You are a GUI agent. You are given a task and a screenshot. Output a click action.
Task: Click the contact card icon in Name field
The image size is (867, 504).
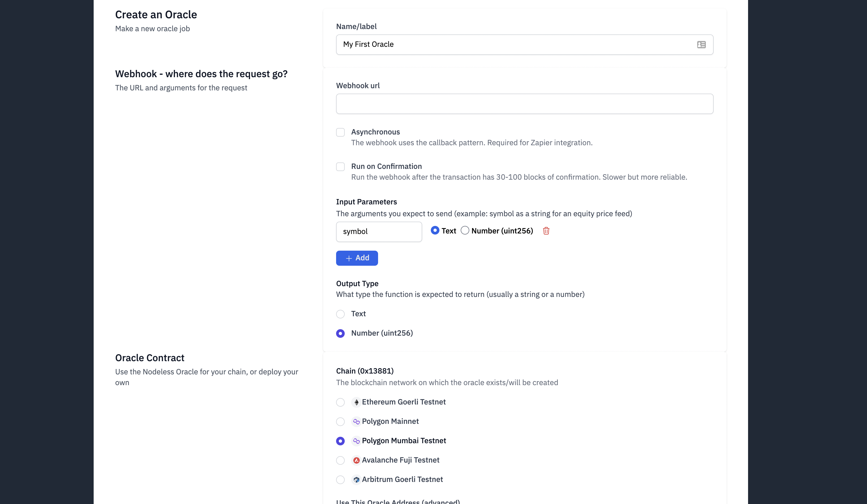click(701, 45)
